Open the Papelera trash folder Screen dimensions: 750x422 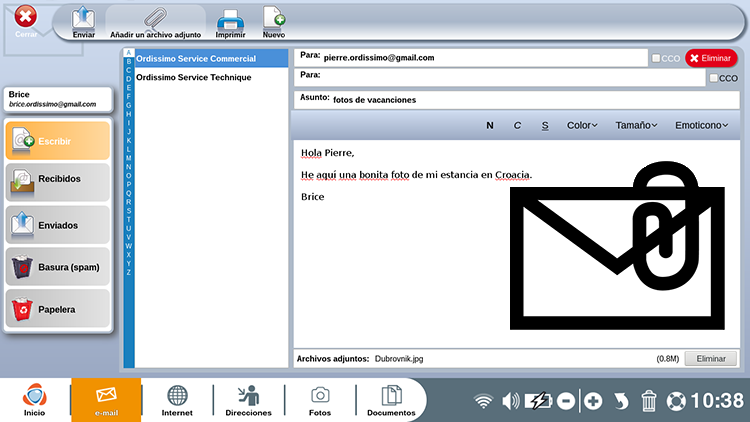(57, 309)
